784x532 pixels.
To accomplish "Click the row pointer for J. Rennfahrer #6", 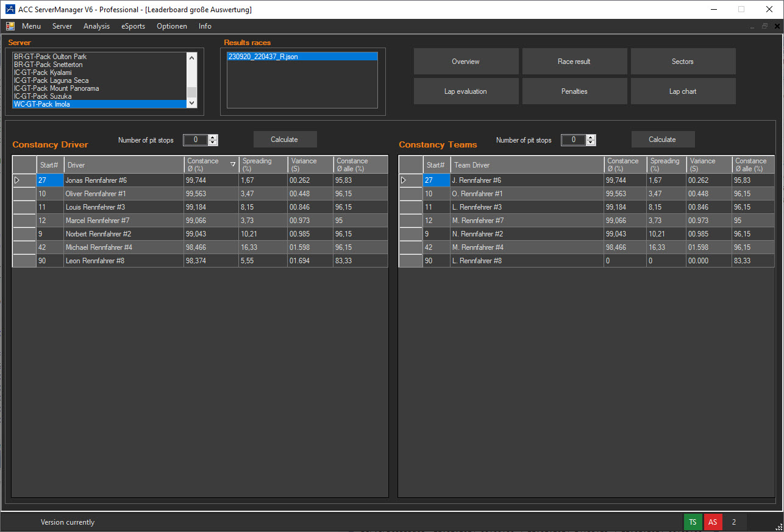I will tap(403, 180).
